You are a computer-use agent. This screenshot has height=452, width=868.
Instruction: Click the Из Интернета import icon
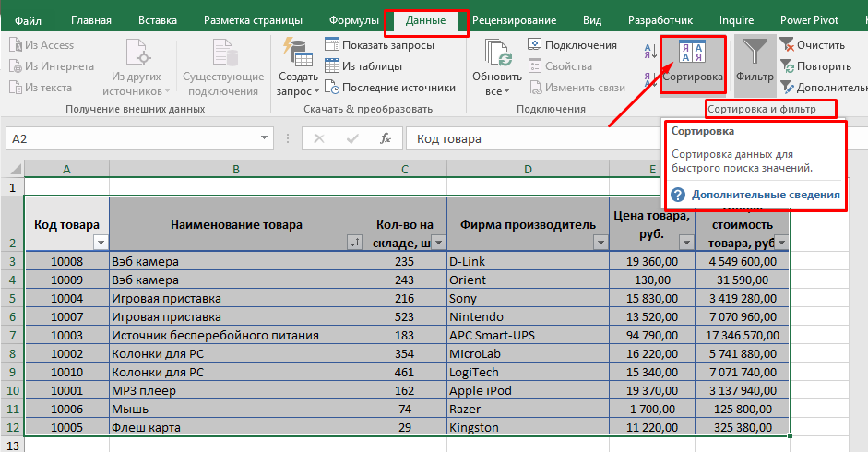coord(16,65)
